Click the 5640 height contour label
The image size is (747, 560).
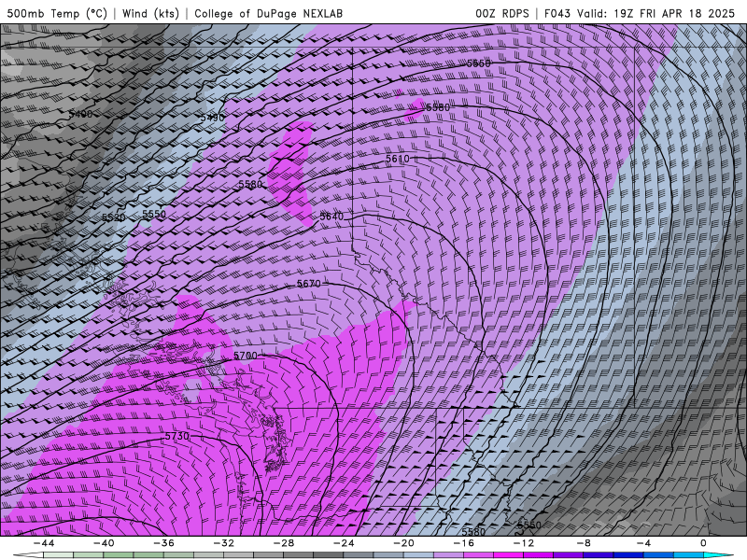pyautogui.click(x=331, y=217)
